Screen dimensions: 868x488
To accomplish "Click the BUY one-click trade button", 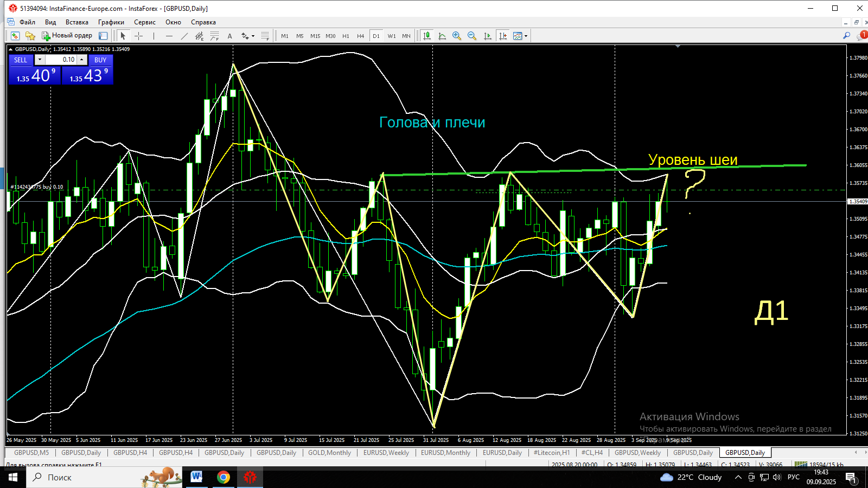I will pos(100,60).
